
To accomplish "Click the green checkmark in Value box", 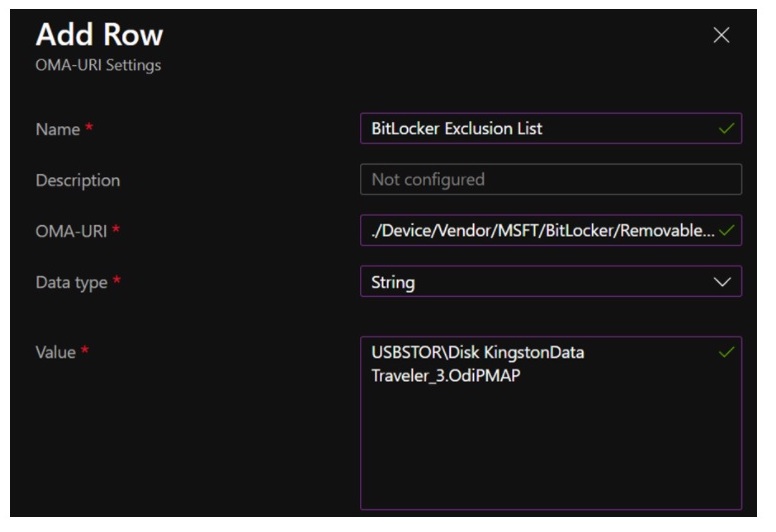I will click(727, 352).
